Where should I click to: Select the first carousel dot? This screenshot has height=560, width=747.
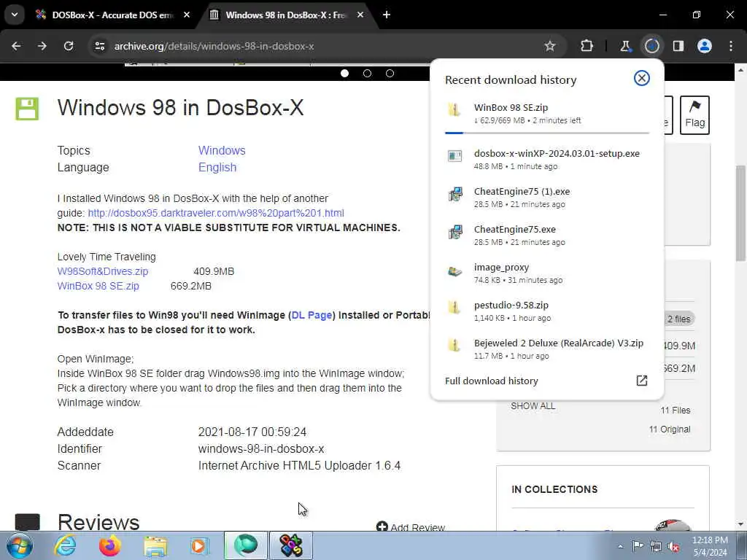[345, 74]
